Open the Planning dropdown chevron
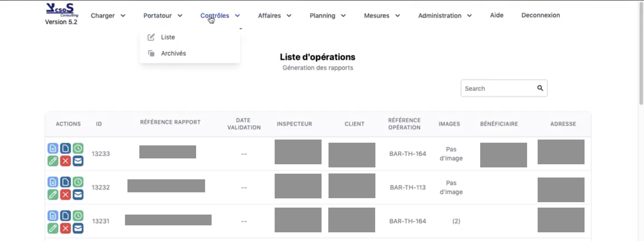Viewport: 644px width, 241px height. 343,16
